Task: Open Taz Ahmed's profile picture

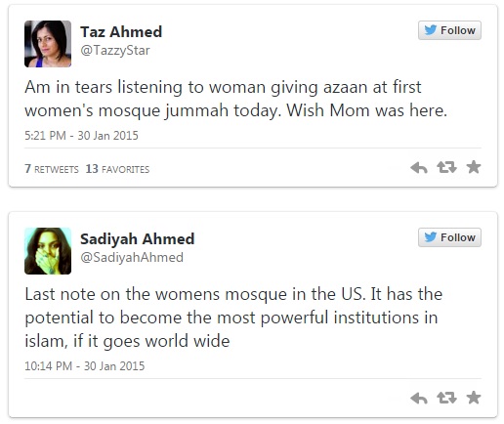Action: [48, 44]
